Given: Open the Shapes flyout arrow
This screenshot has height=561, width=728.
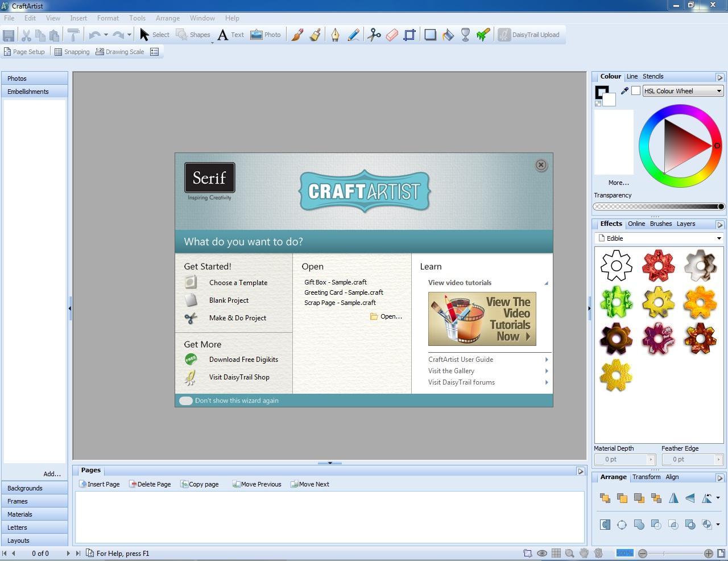Looking at the screenshot, I should (x=212, y=42).
